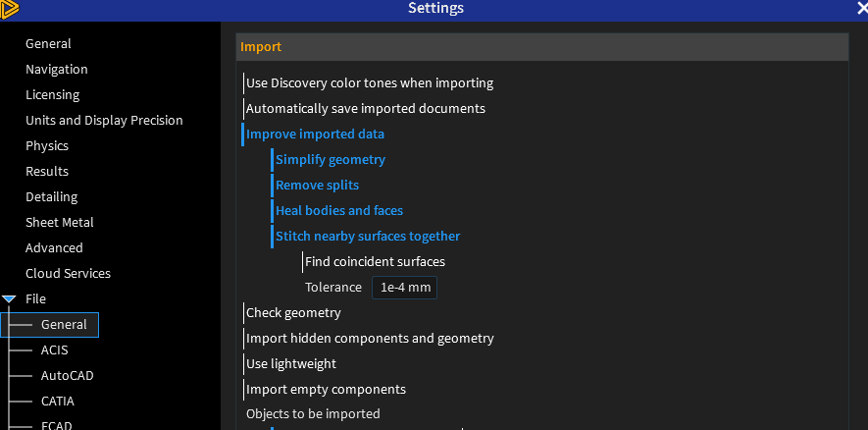Toggle Use Discovery color tones when importing
The height and width of the screenshot is (430, 868).
click(369, 83)
